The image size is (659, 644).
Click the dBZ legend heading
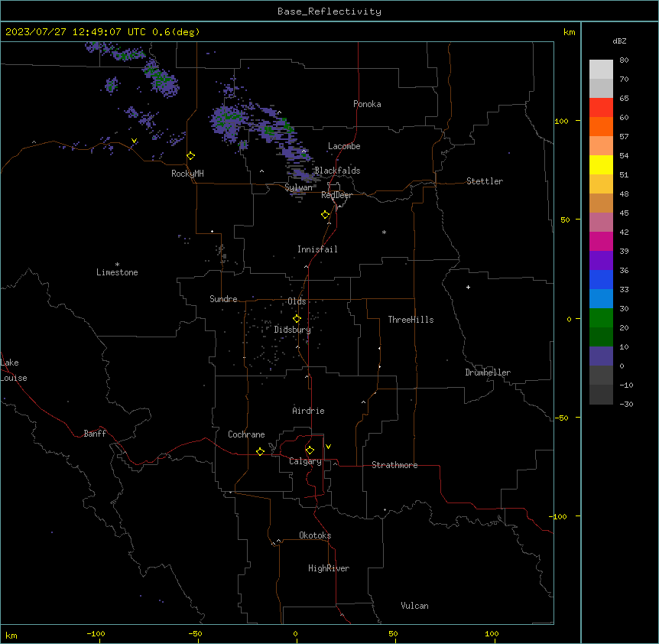pos(619,41)
